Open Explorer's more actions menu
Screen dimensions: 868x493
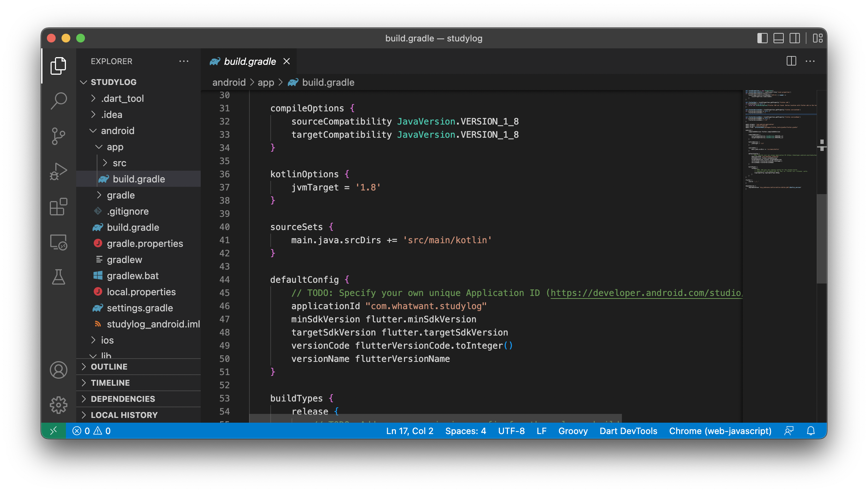coord(184,62)
